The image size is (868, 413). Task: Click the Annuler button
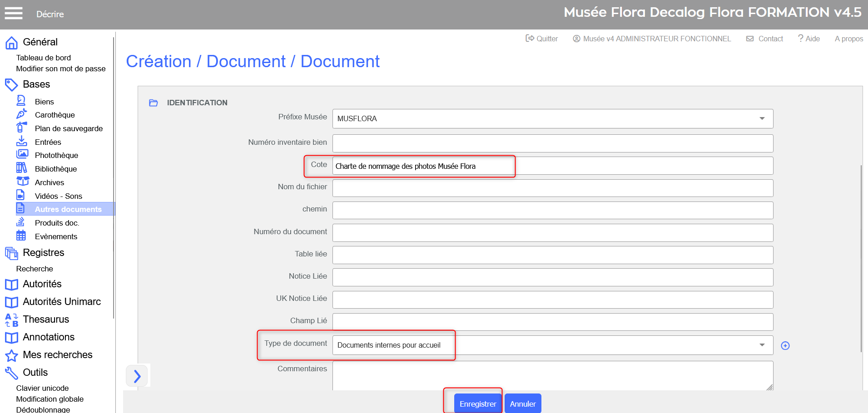522,403
